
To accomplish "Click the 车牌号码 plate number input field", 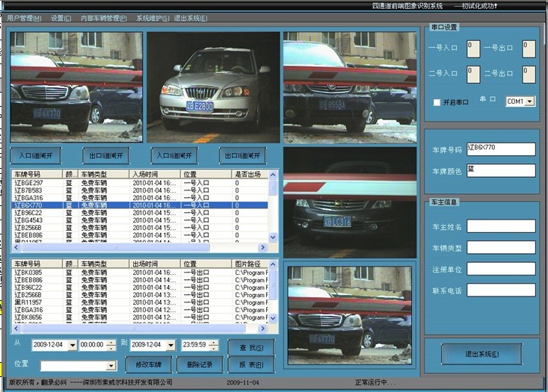I will point(500,149).
